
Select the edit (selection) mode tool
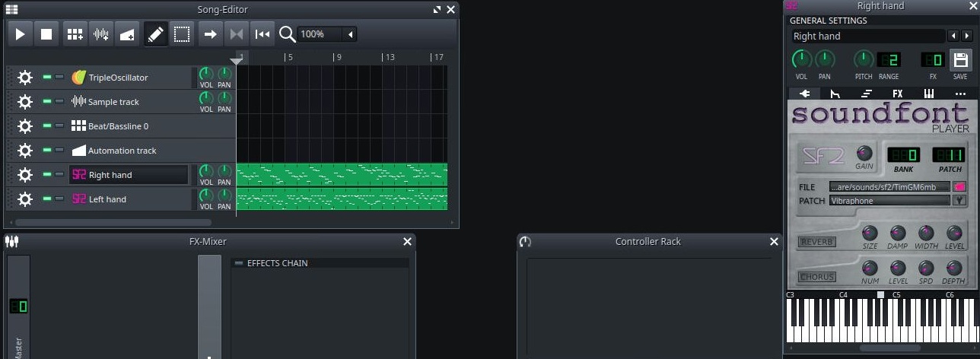click(181, 34)
